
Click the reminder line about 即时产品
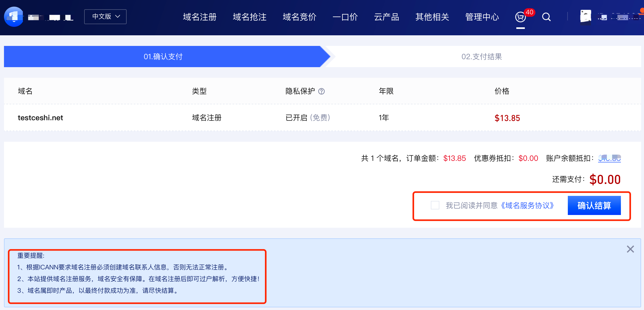[x=98, y=290]
